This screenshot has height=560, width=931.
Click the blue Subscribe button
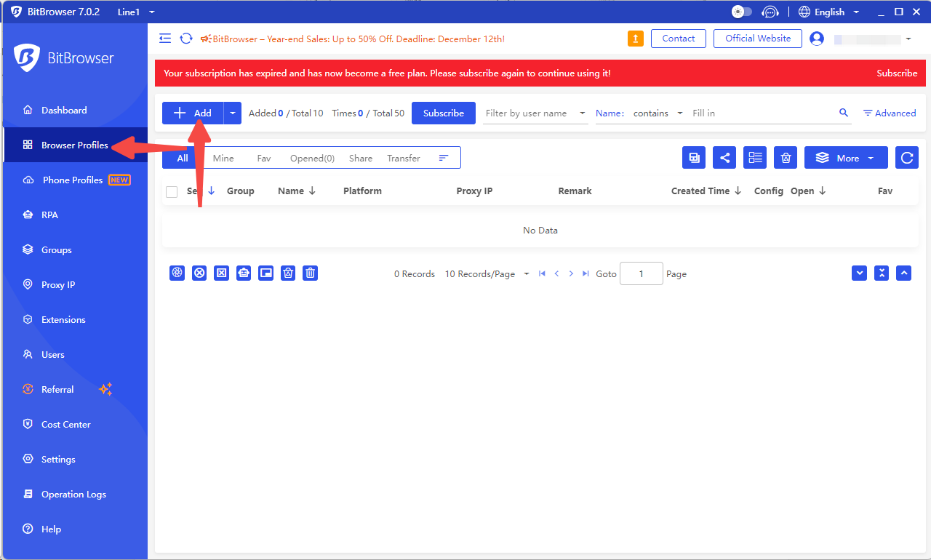[444, 113]
